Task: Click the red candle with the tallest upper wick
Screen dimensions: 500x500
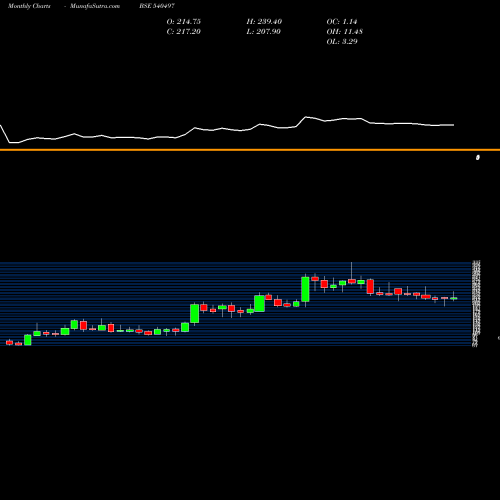Action: pos(352,281)
